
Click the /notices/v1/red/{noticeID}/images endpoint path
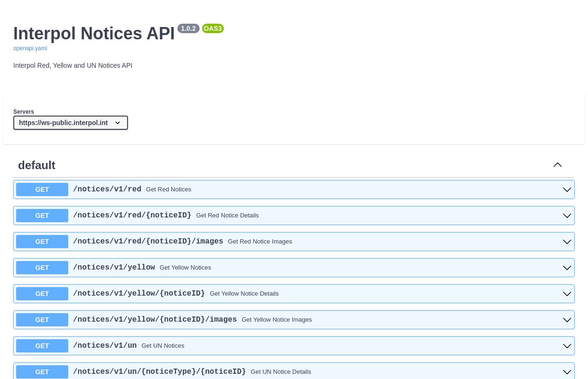[x=148, y=242]
